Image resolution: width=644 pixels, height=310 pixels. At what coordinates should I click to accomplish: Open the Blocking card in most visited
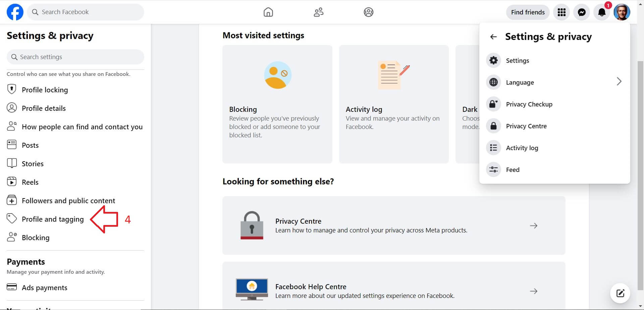277,104
